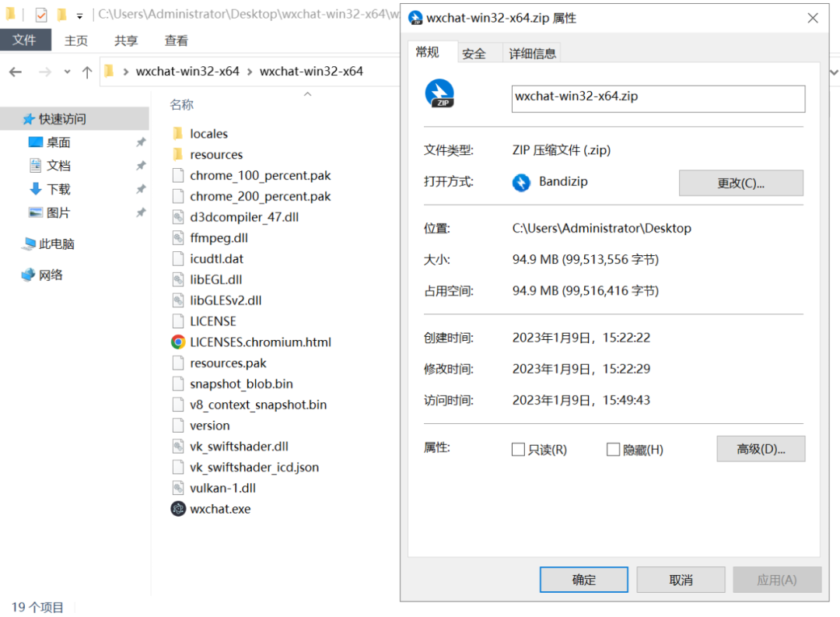This screenshot has height=617, width=840.
Task: Click the 更改(C)... button
Action: tap(740, 183)
